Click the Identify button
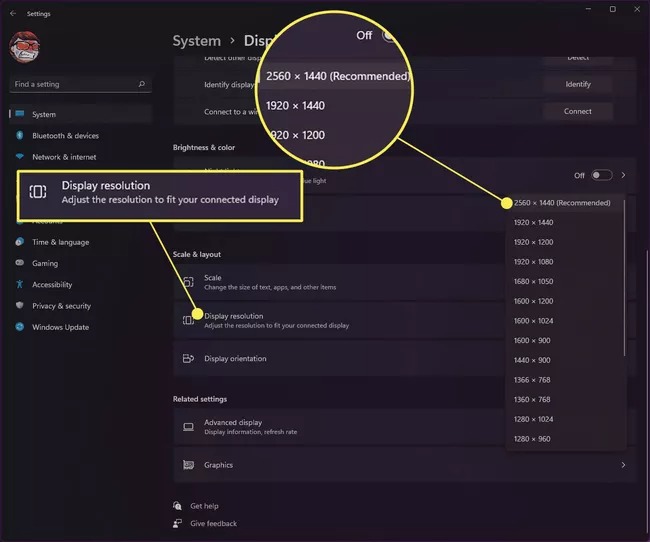The width and height of the screenshot is (650, 542). pyautogui.click(x=578, y=84)
